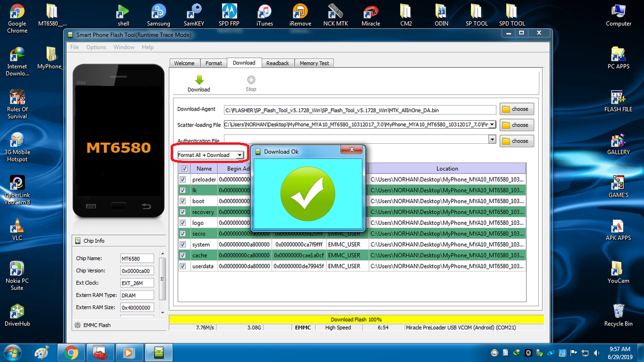
Task: Open the SPD TOOL folder on desktop
Action: [x=512, y=15]
